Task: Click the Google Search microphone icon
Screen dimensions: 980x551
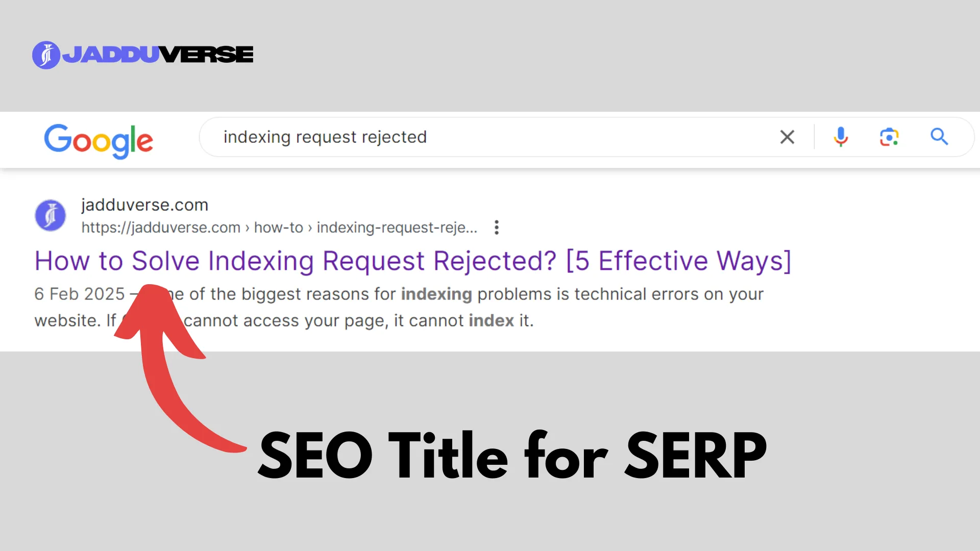Action: point(840,137)
